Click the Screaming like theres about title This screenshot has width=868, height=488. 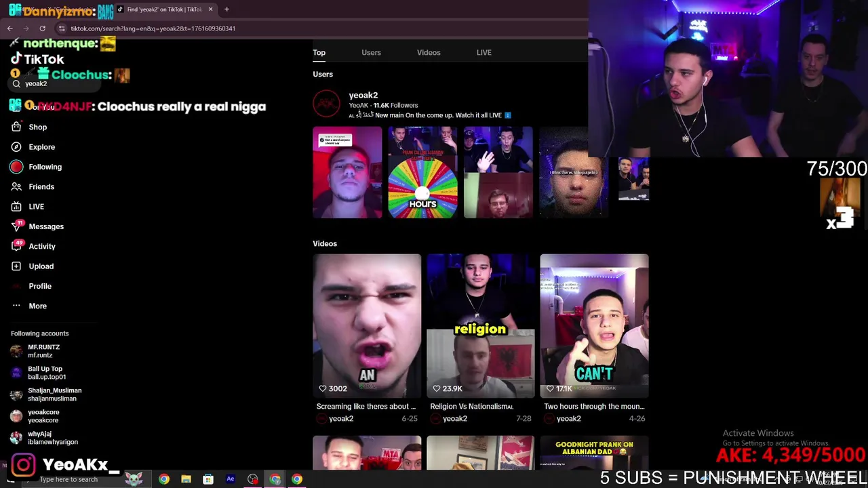(366, 406)
